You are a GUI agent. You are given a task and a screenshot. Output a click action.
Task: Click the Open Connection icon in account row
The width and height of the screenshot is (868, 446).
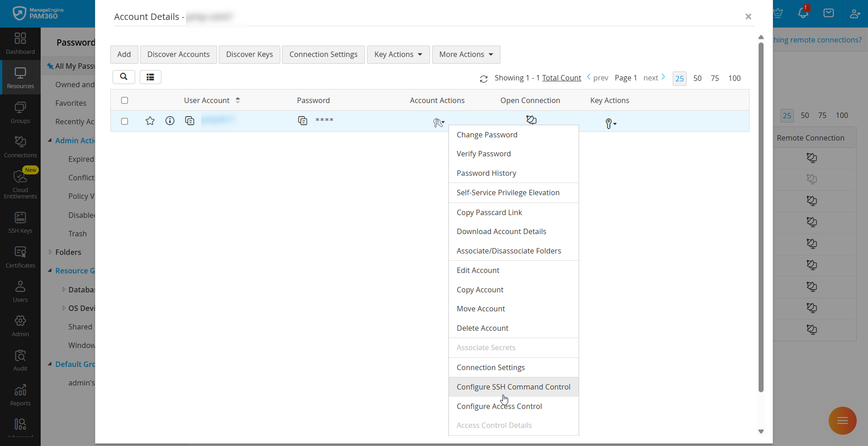[531, 120]
